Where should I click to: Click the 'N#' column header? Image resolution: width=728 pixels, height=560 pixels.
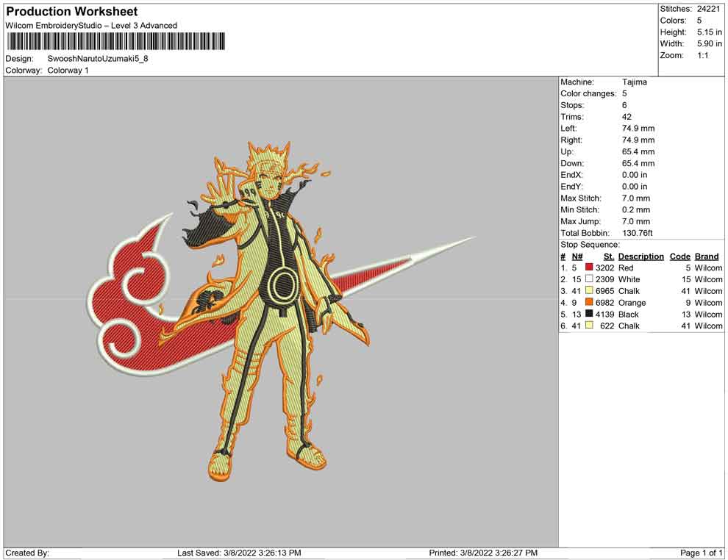(x=577, y=256)
